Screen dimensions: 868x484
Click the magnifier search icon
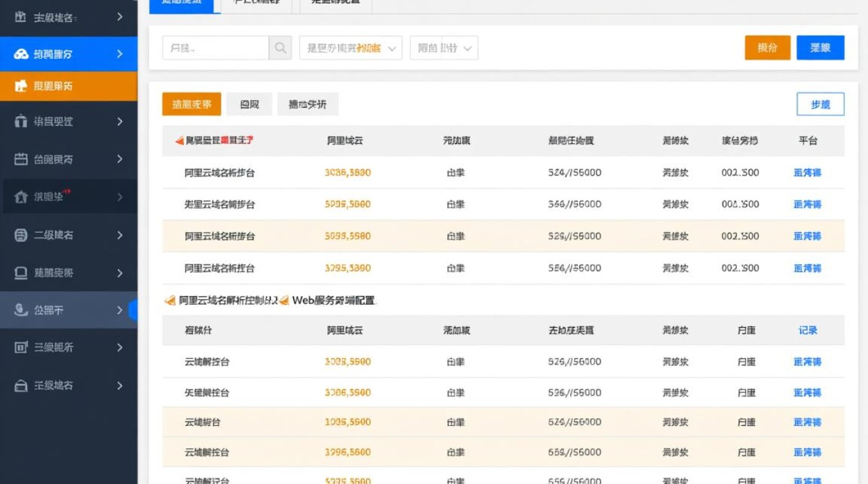[280, 47]
